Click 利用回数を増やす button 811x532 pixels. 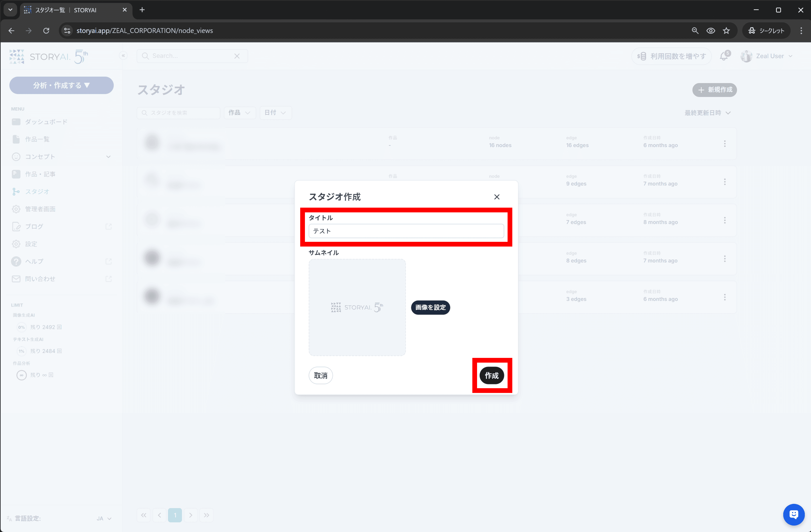point(671,56)
